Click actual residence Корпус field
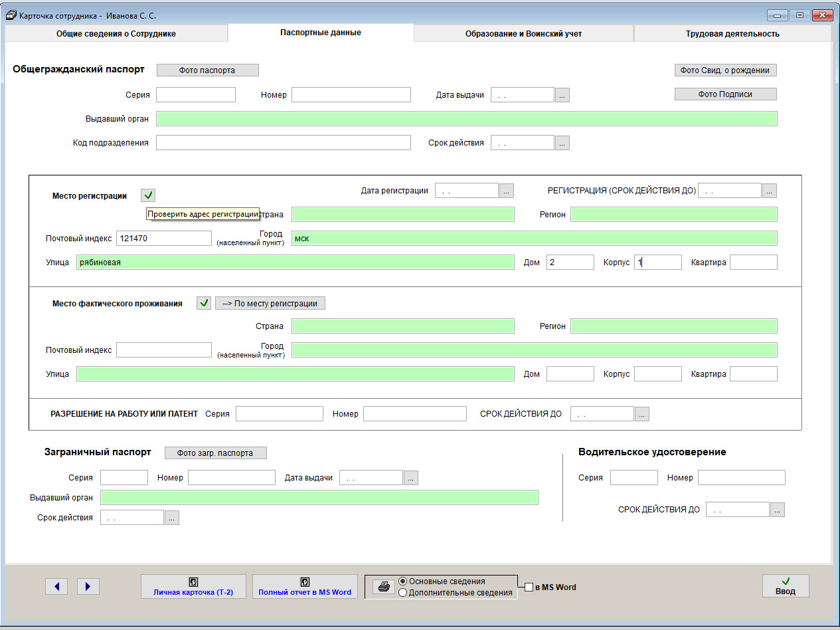This screenshot has width=840, height=630. pyautogui.click(x=658, y=374)
